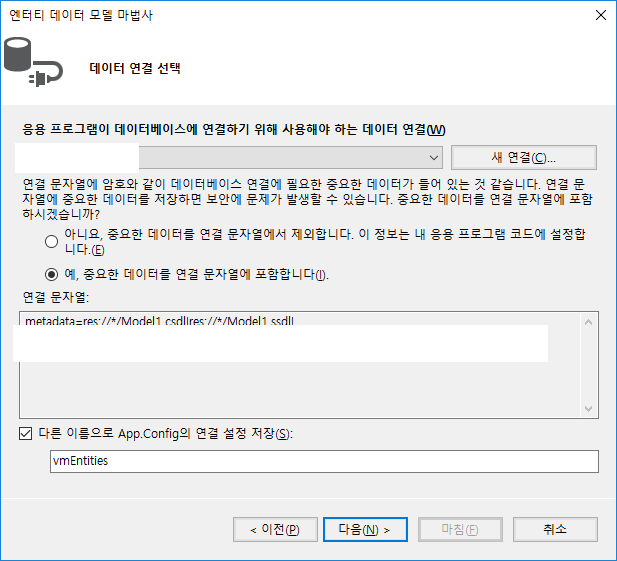Screen dimensions: 617x561
Task: Toggle the App.Config 연결 설정 저장 checkbox
Action: click(x=26, y=434)
